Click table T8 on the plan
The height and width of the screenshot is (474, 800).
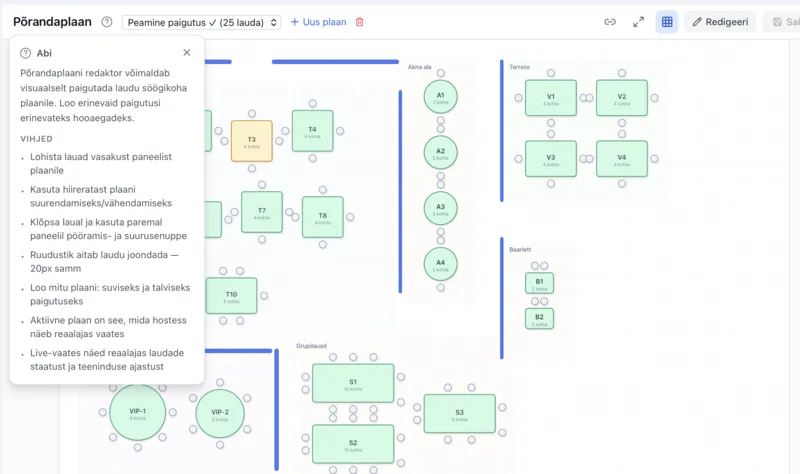[322, 217]
